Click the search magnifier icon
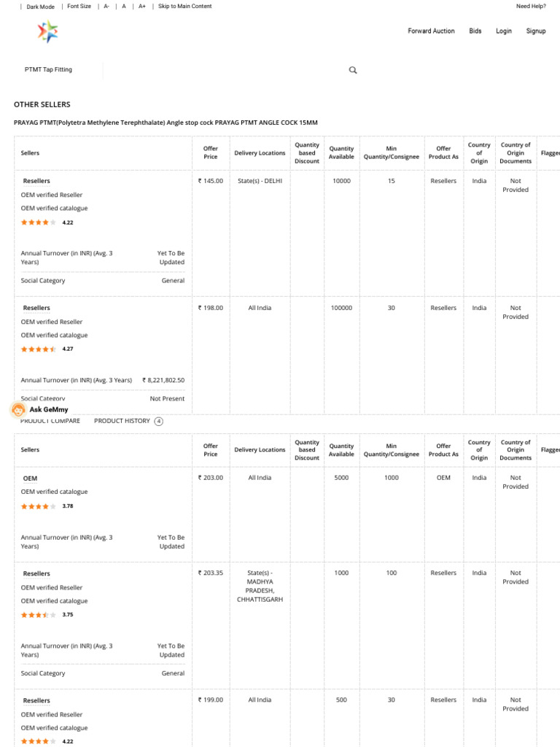 coord(353,70)
